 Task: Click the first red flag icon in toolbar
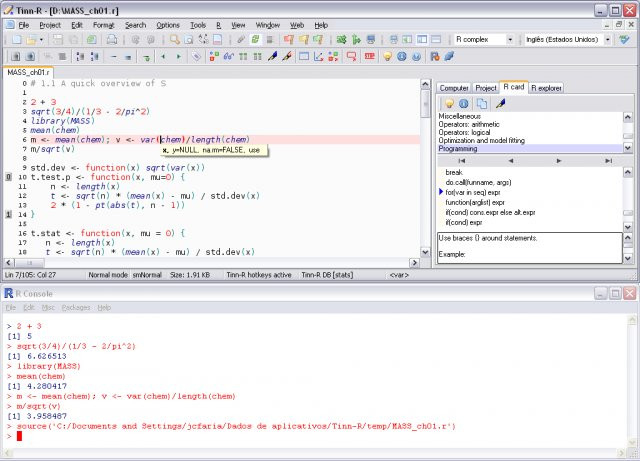[x=289, y=40]
